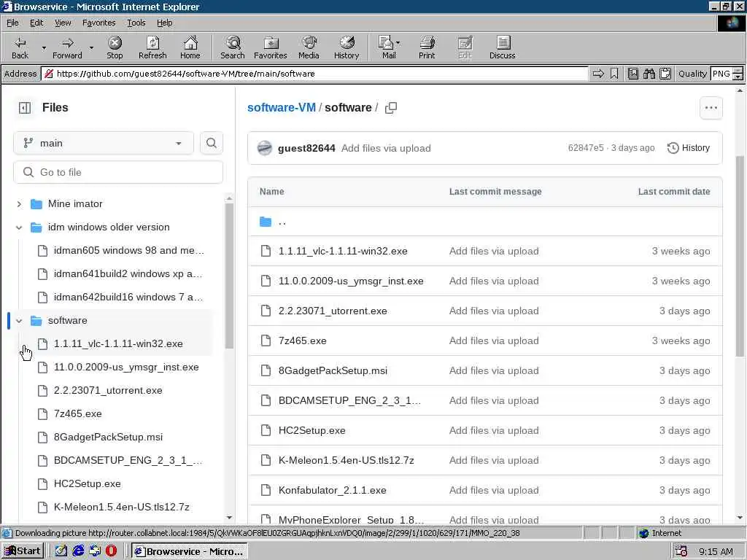747x560 pixels.
Task: Open the History toolbar pane
Action: [347, 47]
